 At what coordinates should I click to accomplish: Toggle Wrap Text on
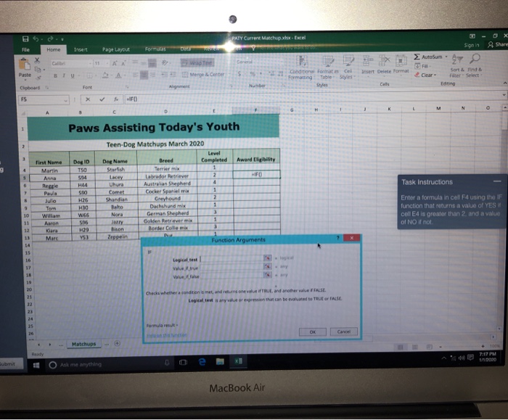tap(197, 63)
